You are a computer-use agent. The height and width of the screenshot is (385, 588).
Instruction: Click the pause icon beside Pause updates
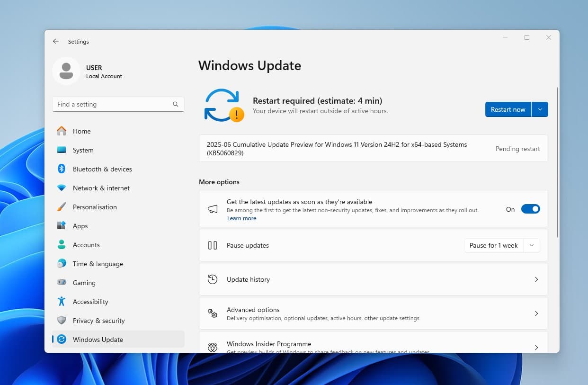(213, 245)
